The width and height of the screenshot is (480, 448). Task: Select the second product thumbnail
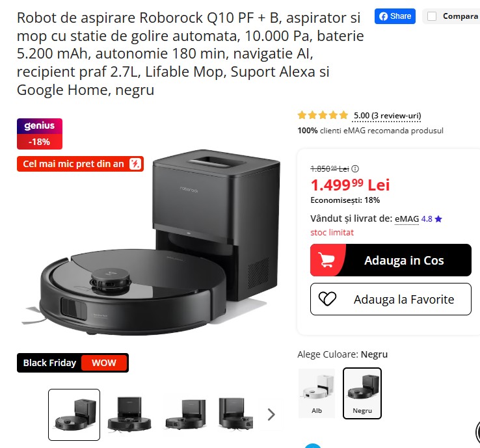129,415
